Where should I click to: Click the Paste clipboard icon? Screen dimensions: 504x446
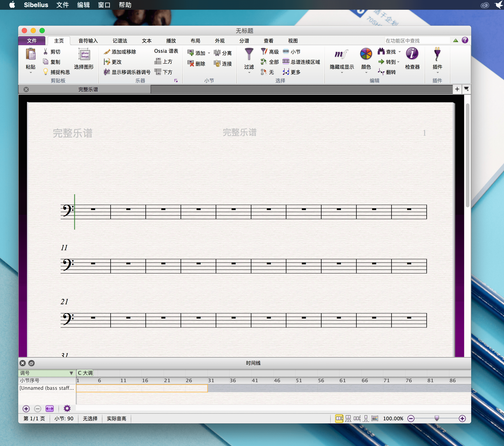[31, 54]
